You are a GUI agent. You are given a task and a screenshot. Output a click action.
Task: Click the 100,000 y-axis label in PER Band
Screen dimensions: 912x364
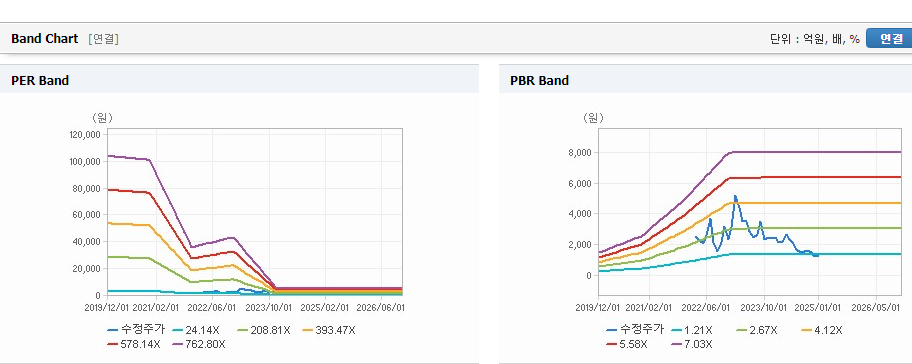point(85,161)
